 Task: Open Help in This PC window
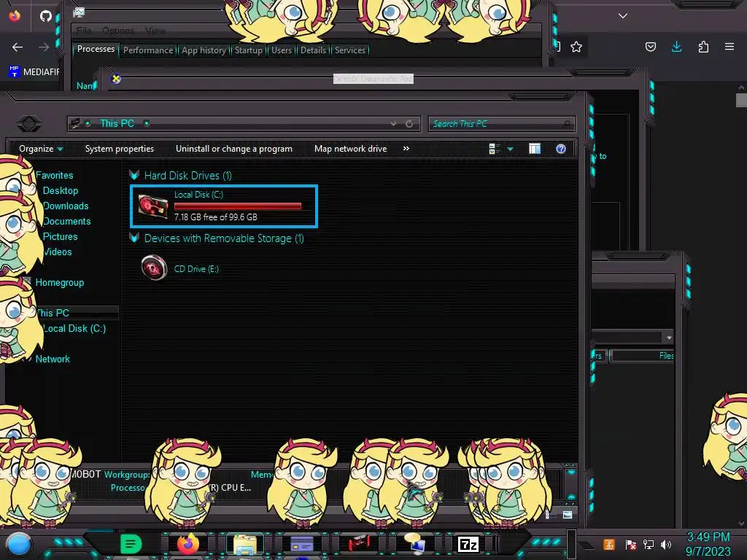pos(561,149)
